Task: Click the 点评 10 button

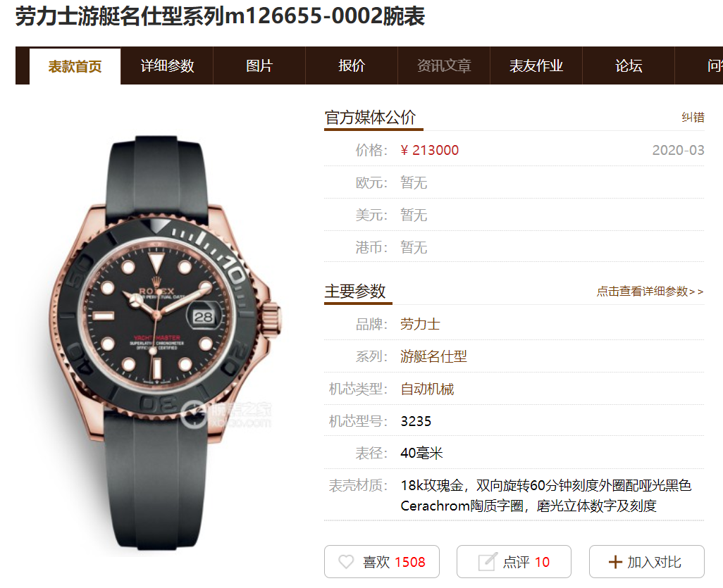Action: (x=514, y=561)
